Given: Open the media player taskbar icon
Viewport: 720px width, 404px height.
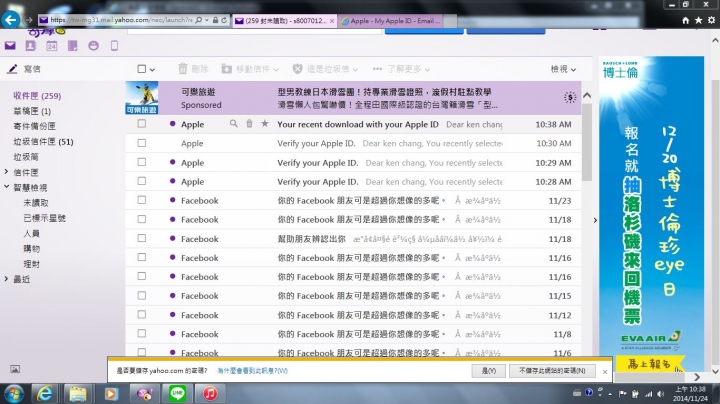Looking at the screenshot, I should click(111, 393).
